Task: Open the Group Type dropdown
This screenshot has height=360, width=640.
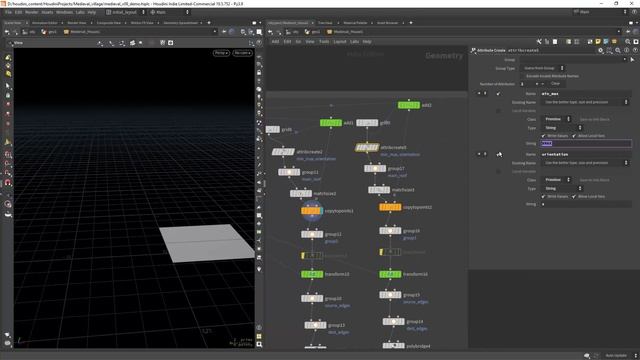Action: (x=542, y=68)
